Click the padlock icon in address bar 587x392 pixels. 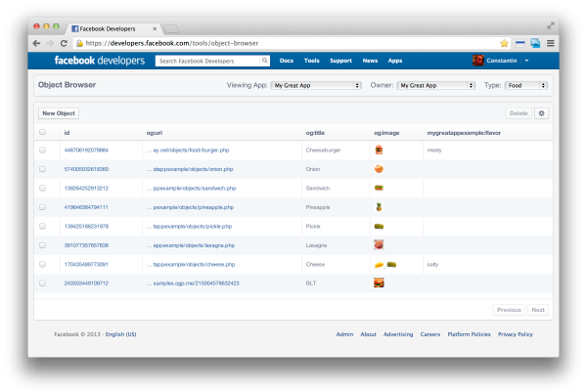point(79,43)
